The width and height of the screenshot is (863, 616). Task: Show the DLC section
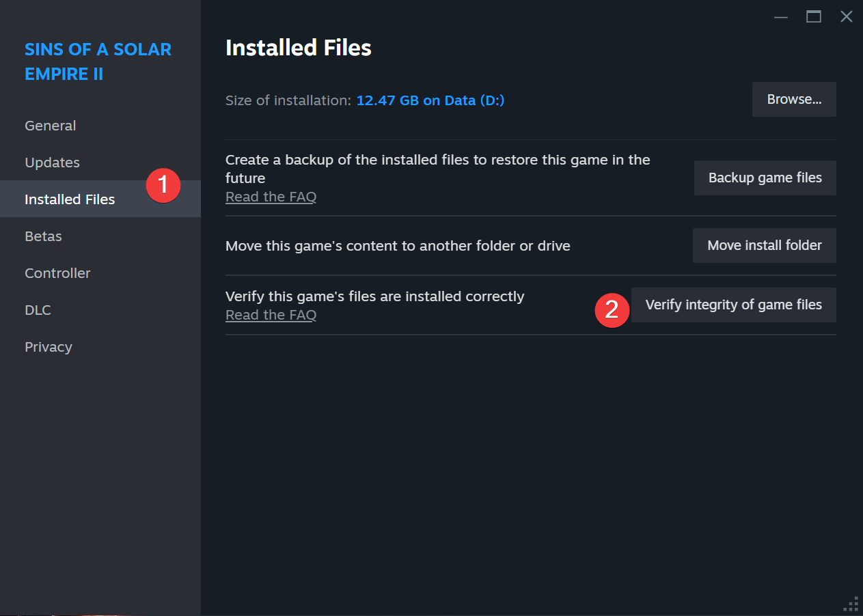click(38, 310)
